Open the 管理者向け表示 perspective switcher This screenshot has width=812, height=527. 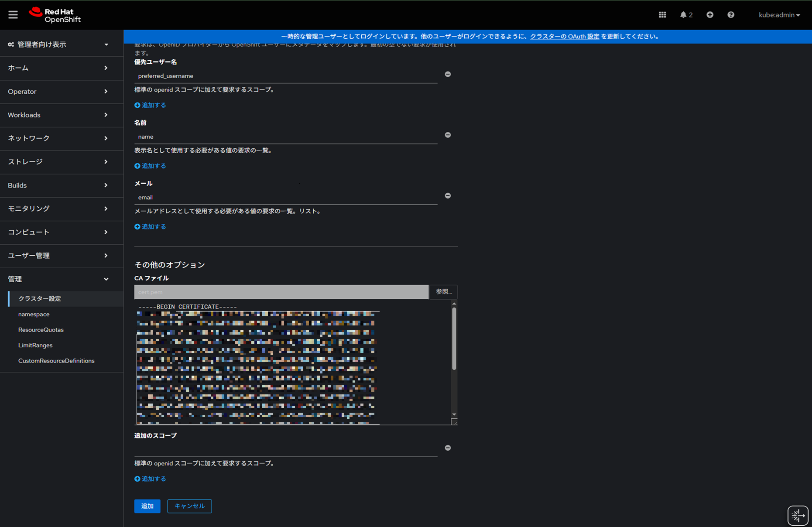[x=58, y=44]
